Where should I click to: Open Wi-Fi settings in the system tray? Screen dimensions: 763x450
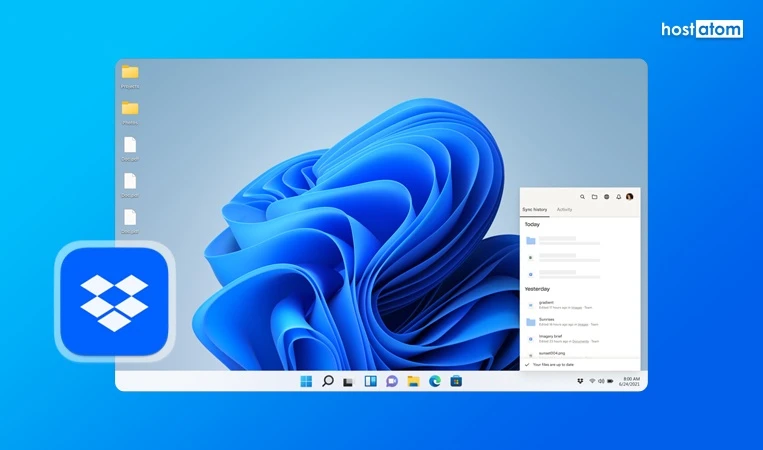click(x=592, y=381)
